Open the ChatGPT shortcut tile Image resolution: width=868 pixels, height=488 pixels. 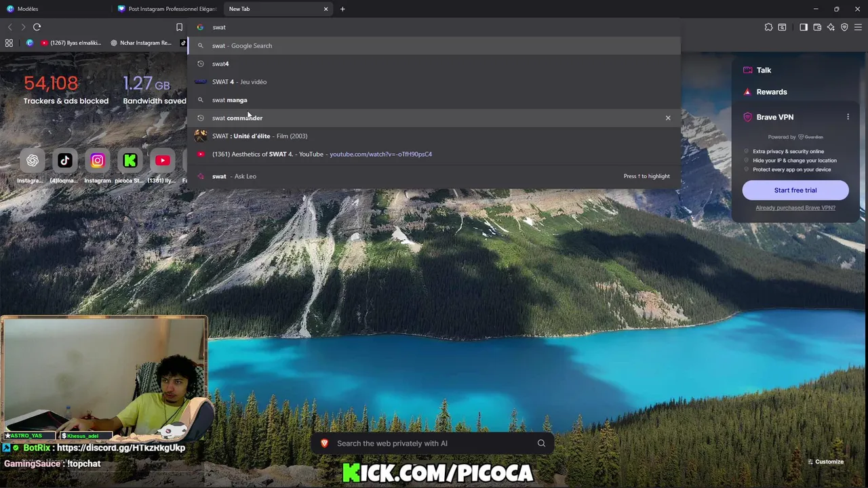[32, 161]
